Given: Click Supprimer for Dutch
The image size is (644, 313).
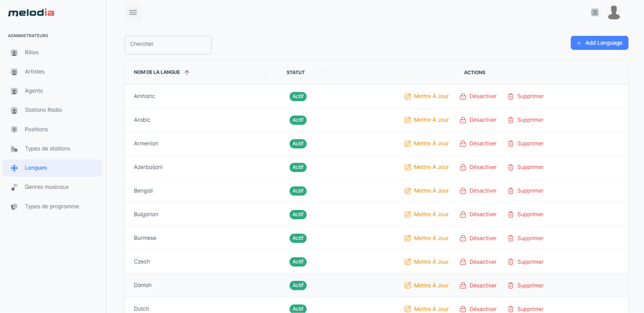Looking at the screenshot, I should pos(530,309).
